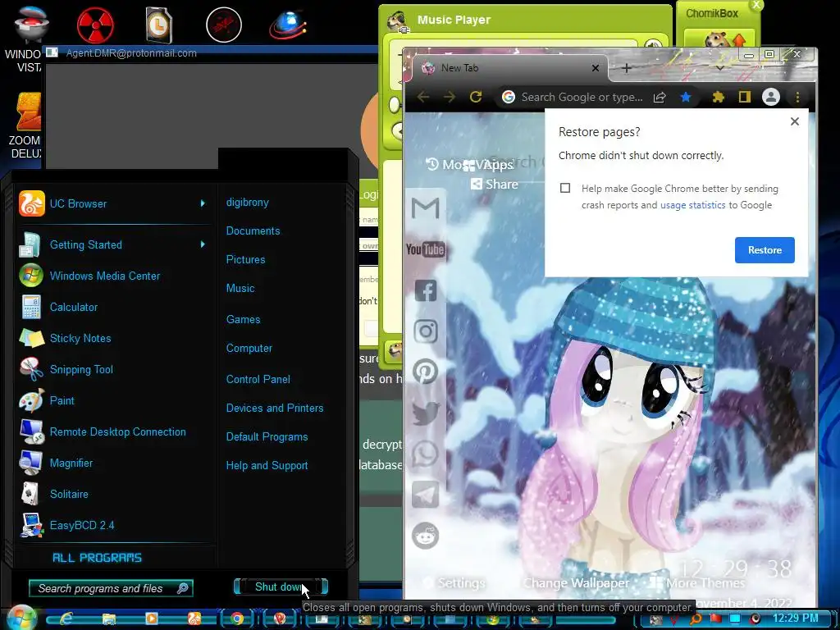Image resolution: width=840 pixels, height=630 pixels.
Task: Open YouTube shortcut in sidebar
Action: tap(426, 249)
